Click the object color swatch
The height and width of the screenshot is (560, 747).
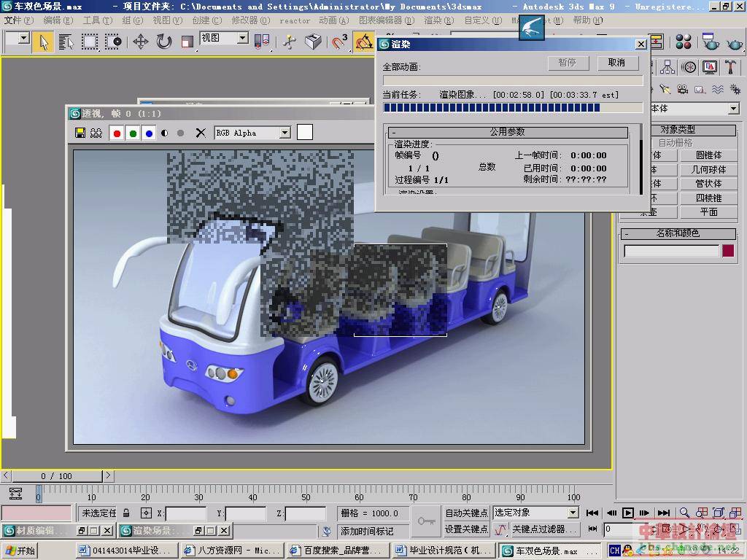point(728,251)
